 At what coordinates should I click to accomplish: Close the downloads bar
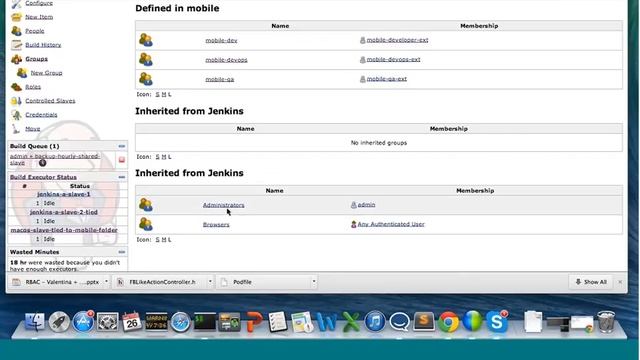(620, 282)
